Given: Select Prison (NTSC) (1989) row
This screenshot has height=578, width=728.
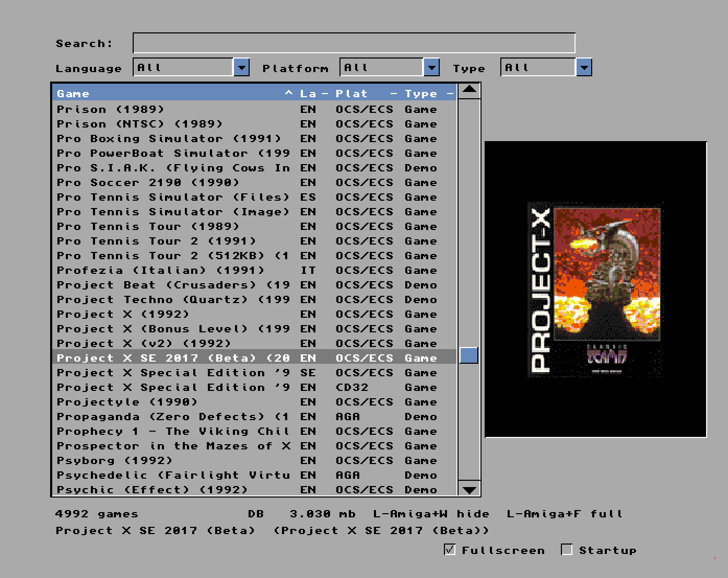Looking at the screenshot, I should pyautogui.click(x=254, y=124).
